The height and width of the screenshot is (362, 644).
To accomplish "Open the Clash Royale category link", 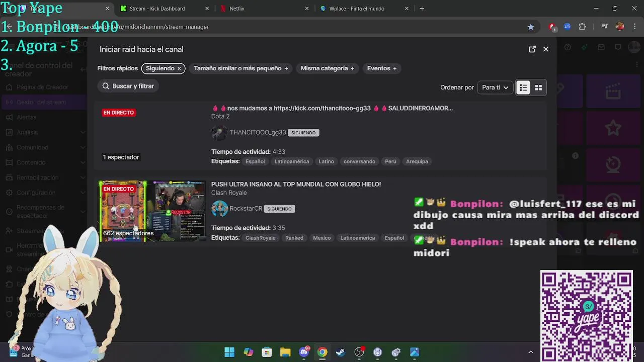I will click(x=229, y=193).
